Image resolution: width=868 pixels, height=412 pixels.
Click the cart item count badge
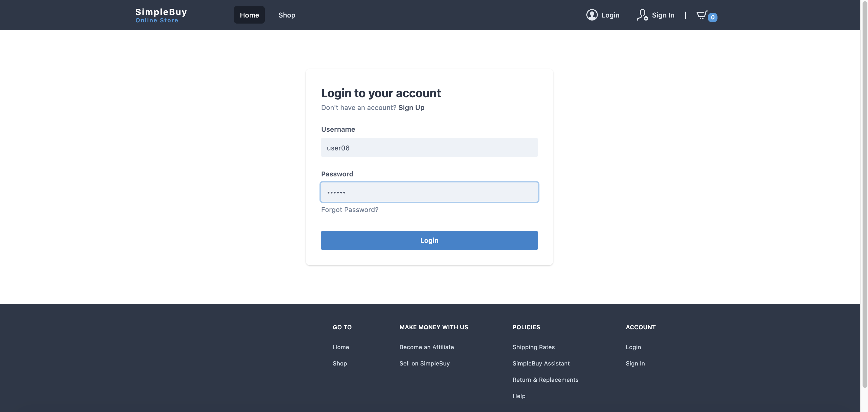pyautogui.click(x=712, y=17)
